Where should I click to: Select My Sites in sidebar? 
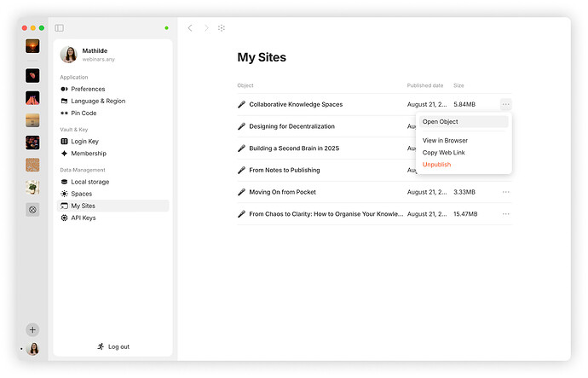click(x=112, y=206)
